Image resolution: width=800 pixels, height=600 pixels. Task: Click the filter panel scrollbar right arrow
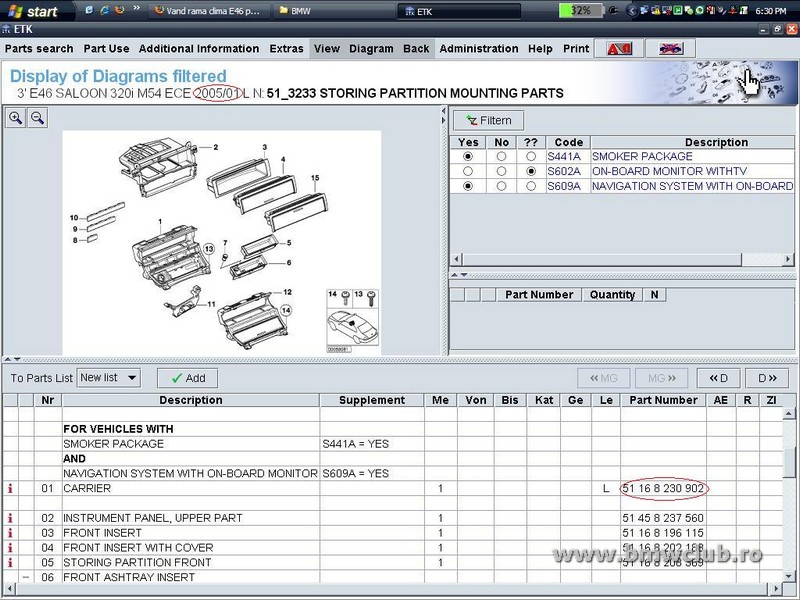(x=788, y=259)
